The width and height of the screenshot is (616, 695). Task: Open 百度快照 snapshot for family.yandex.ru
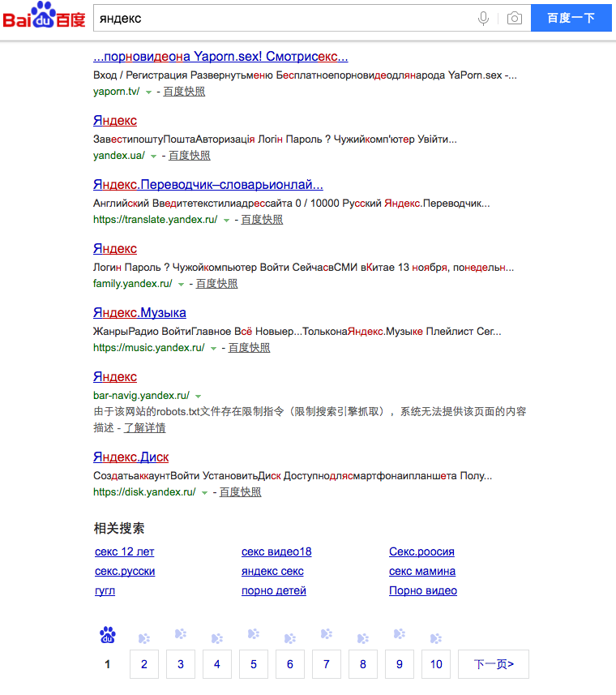pos(217,284)
